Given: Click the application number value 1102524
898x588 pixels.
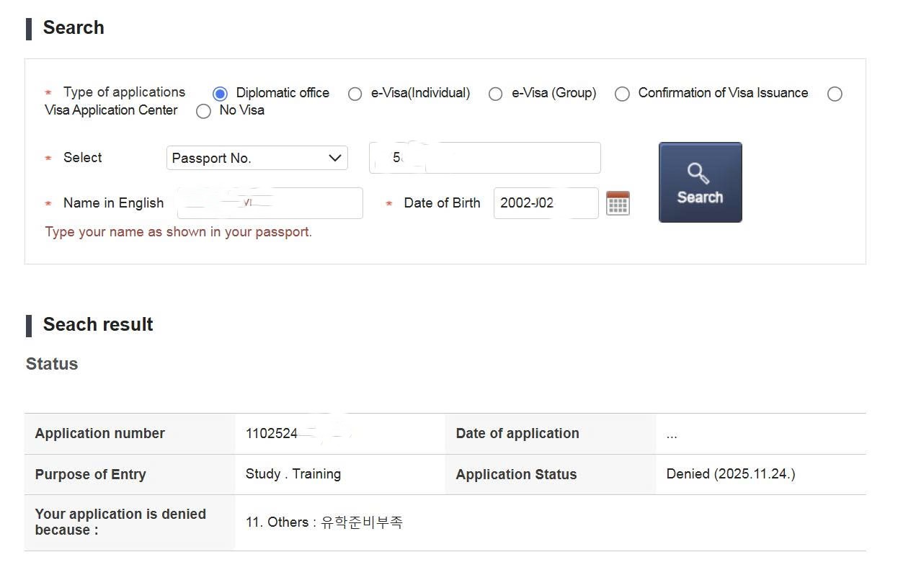Looking at the screenshot, I should (272, 434).
